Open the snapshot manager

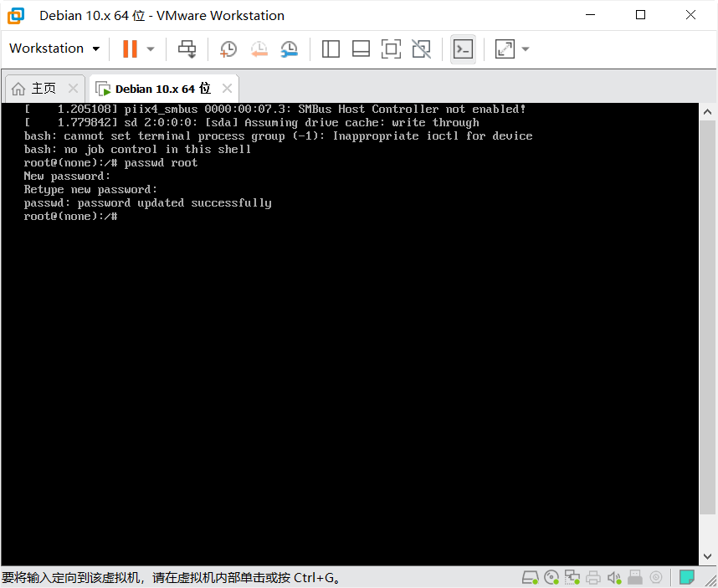[290, 49]
